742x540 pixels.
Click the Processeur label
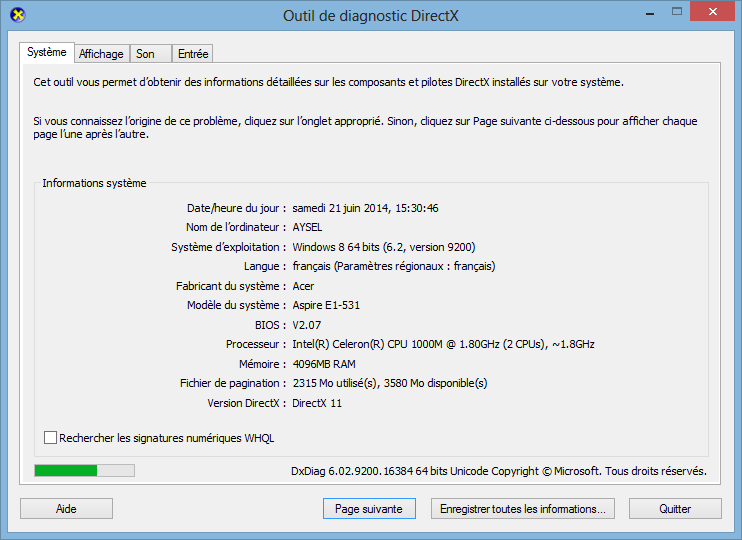(x=256, y=344)
